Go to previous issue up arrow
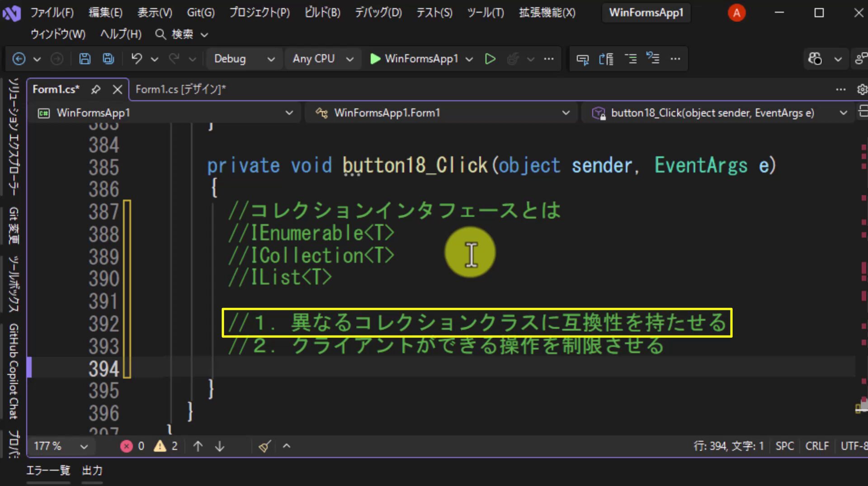868x486 pixels. [x=198, y=446]
